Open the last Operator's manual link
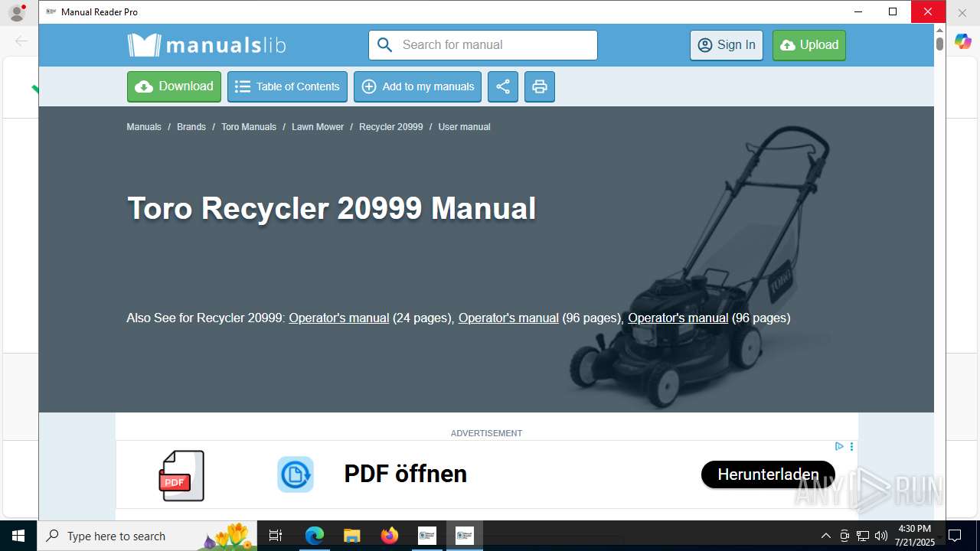 tap(678, 318)
